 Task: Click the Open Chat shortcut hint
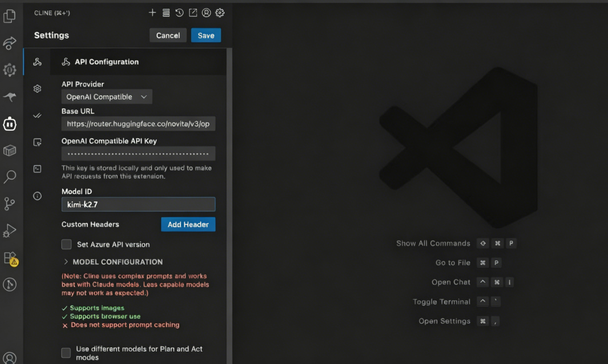(473, 282)
